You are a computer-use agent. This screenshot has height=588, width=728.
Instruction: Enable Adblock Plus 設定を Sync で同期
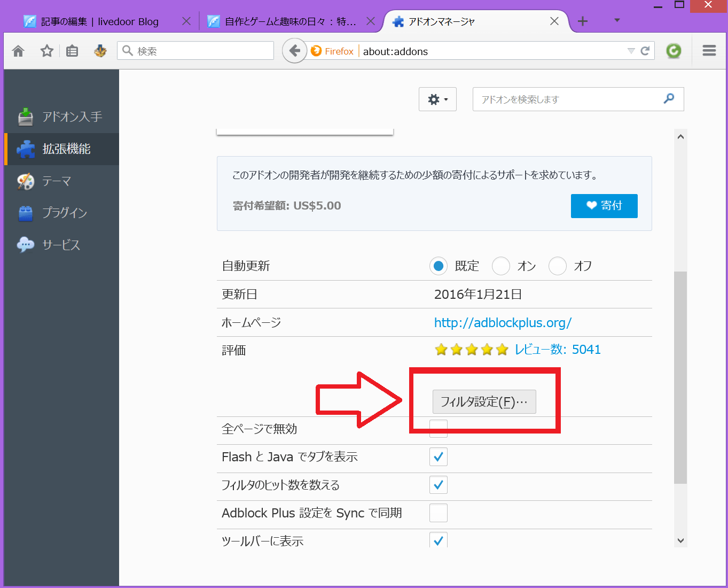tap(439, 513)
